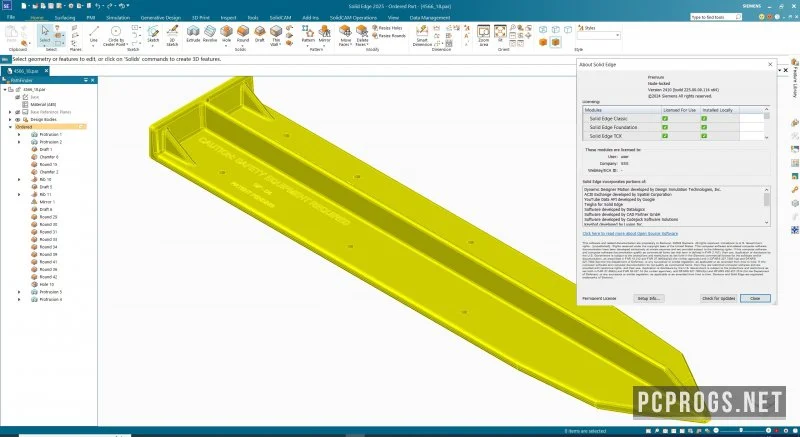This screenshot has width=800, height=437.
Task: Open the File menu
Action: click(11, 17)
